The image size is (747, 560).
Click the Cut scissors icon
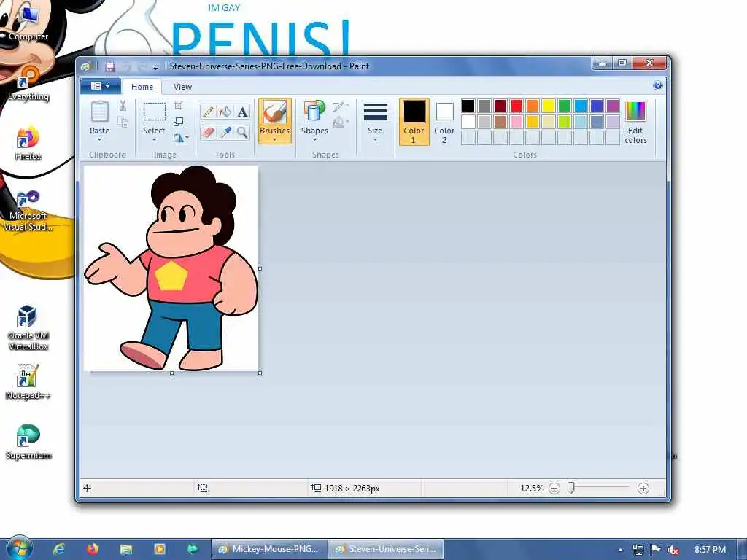tap(123, 105)
